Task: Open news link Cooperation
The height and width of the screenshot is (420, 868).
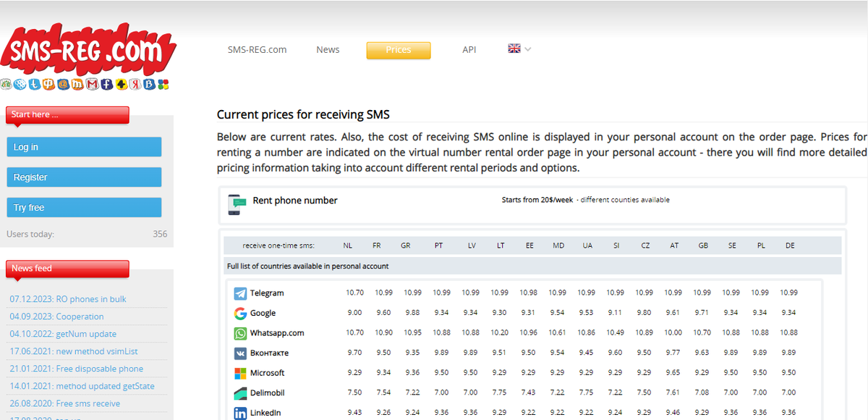Action: 56,316
